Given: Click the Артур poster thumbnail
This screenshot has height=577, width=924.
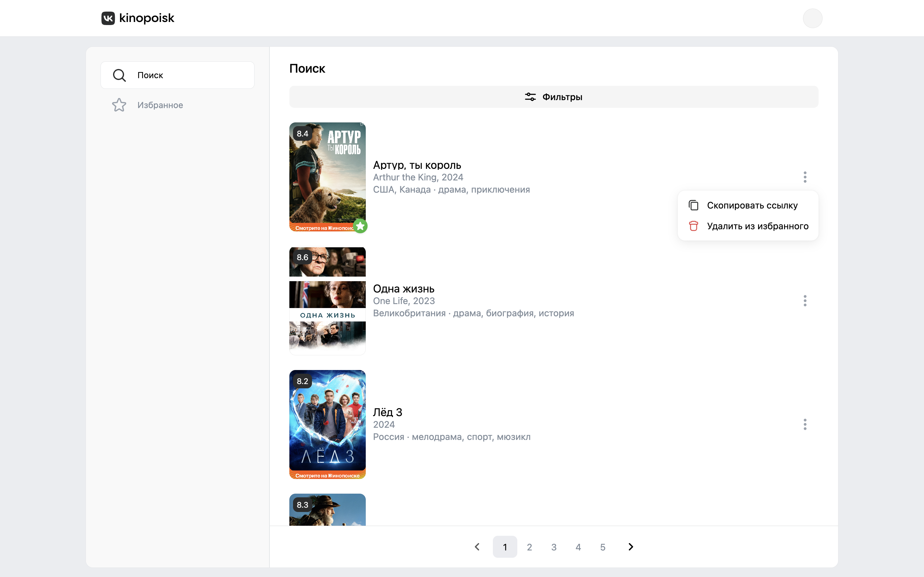Looking at the screenshot, I should (x=327, y=177).
